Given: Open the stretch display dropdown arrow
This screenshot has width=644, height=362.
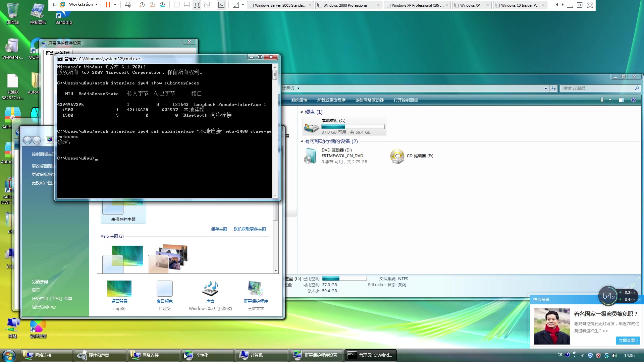Looking at the screenshot, I should 243,5.
